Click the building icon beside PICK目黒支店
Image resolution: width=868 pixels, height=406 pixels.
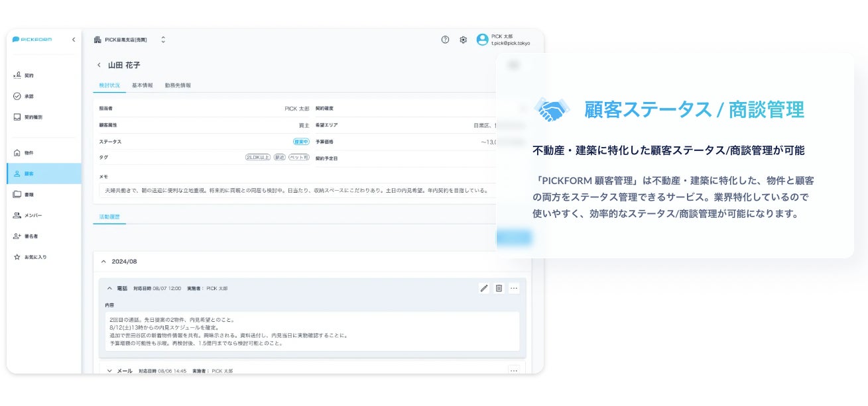pyautogui.click(x=97, y=40)
